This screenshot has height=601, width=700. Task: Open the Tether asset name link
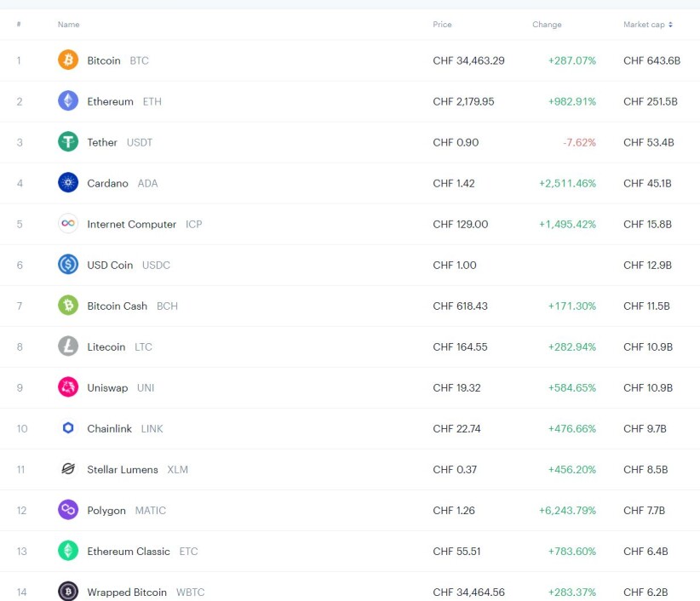(102, 142)
